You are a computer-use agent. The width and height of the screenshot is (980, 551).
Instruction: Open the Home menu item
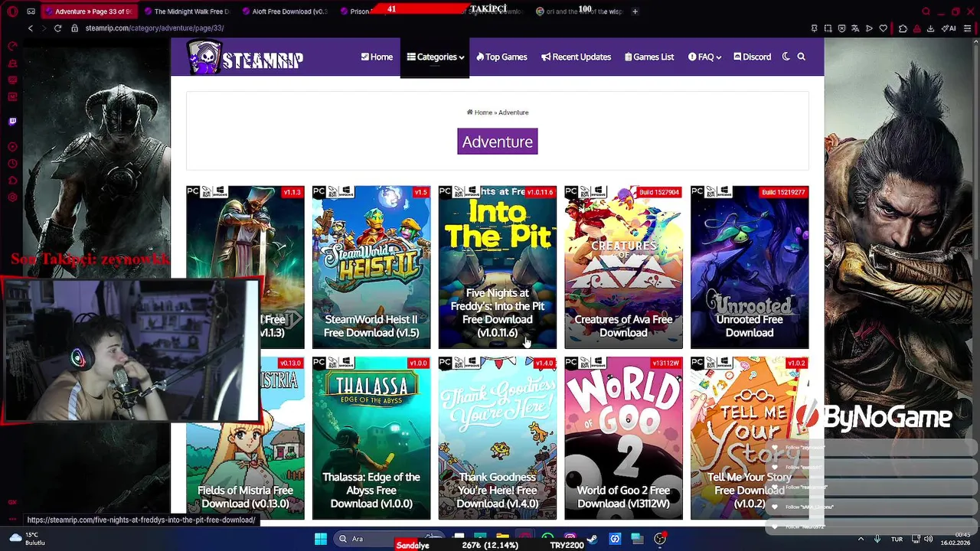tap(377, 57)
